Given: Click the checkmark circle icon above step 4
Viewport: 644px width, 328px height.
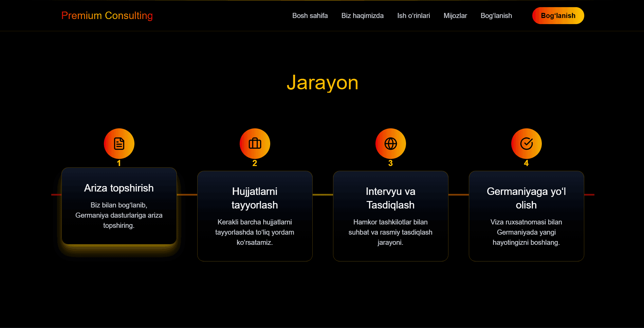Looking at the screenshot, I should click(x=526, y=144).
